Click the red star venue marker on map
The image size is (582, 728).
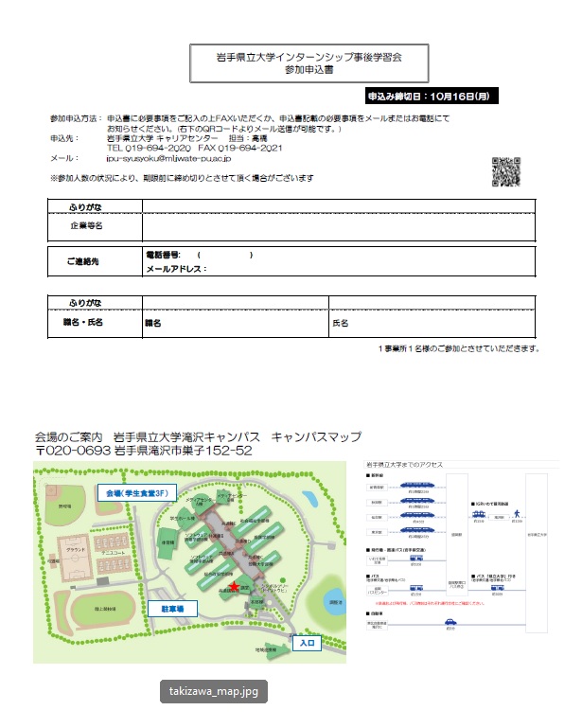pyautogui.click(x=234, y=587)
